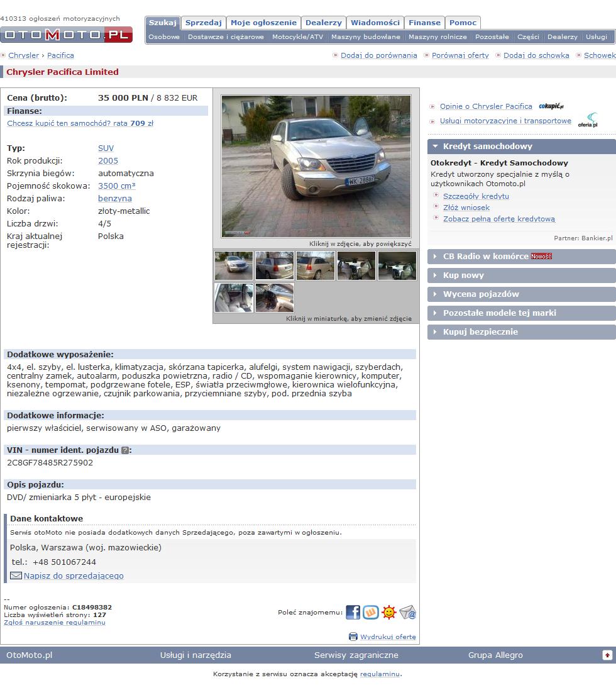Click the Grupa Allegro footer section
Image resolution: width=616 pixels, height=690 pixels.
tap(495, 655)
